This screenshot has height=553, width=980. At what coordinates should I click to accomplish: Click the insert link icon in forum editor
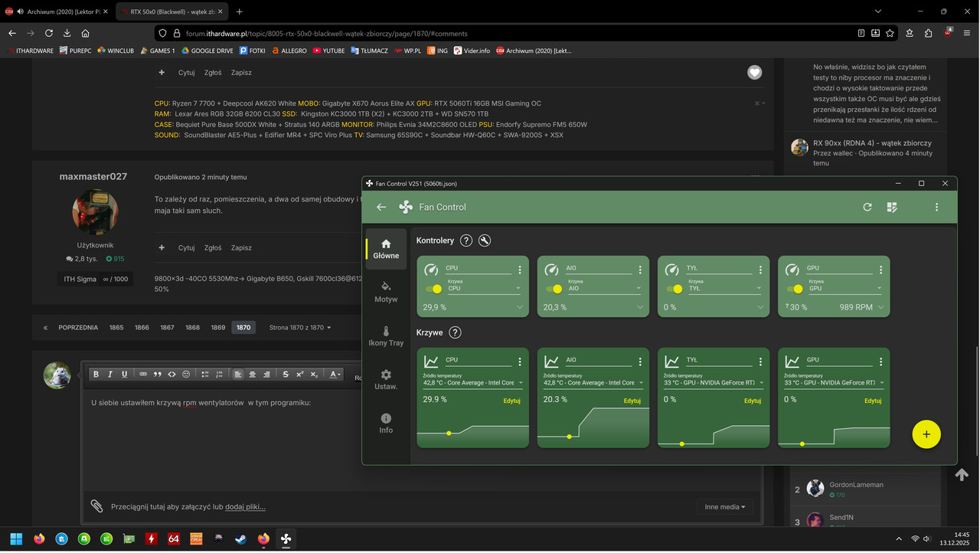tap(143, 374)
